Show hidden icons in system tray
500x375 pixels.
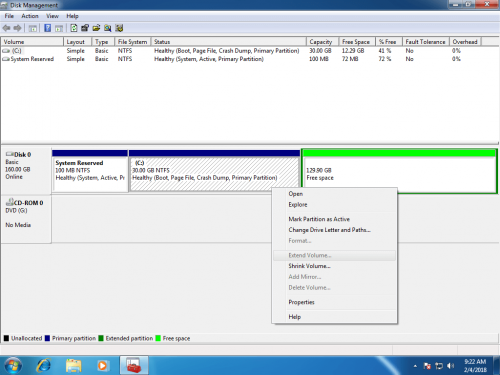pyautogui.click(x=415, y=366)
